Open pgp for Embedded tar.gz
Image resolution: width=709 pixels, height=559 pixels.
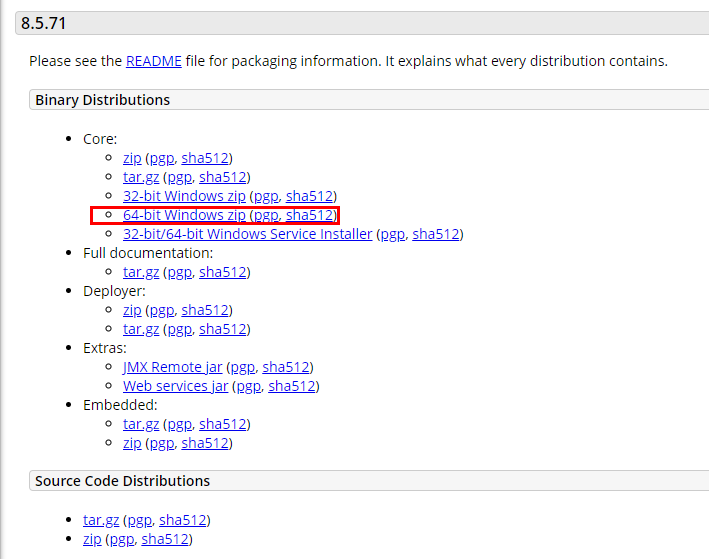[180, 424]
